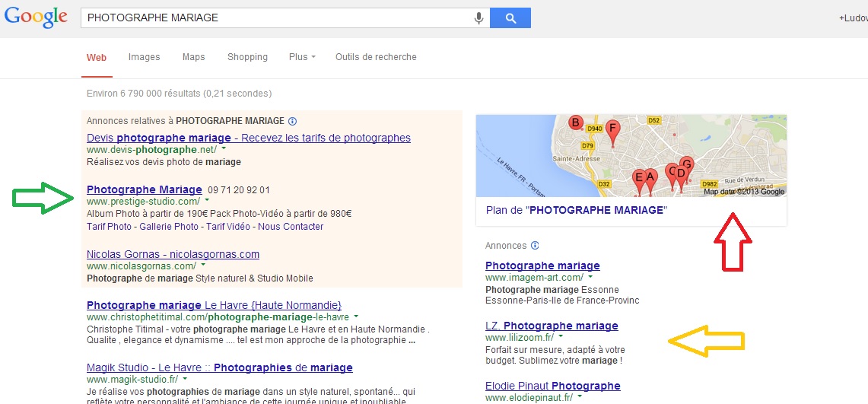Click the blue search magnifier button
This screenshot has width=868, height=404.
coord(510,18)
